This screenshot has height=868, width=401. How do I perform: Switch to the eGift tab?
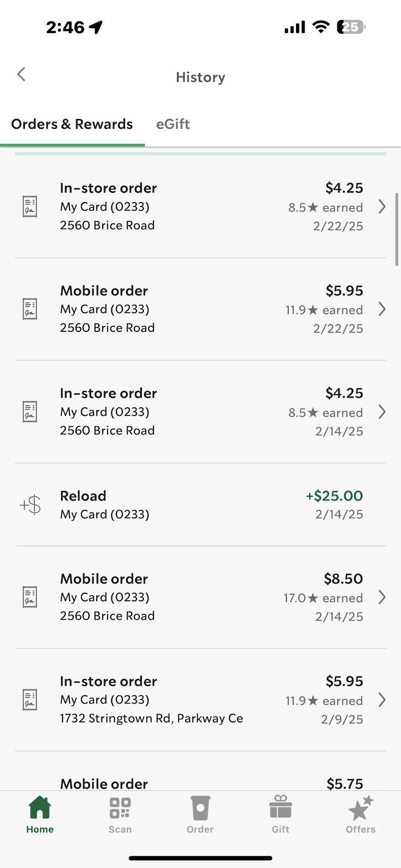[x=173, y=124]
